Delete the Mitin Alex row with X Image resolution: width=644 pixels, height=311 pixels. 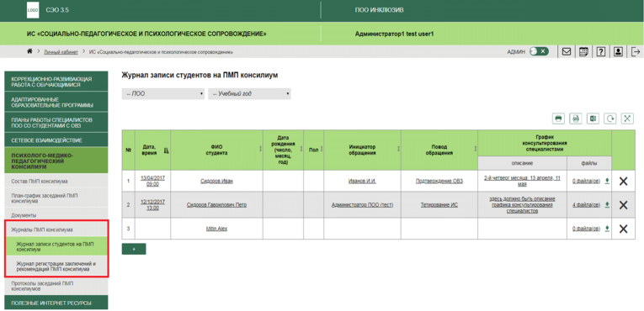623,229
